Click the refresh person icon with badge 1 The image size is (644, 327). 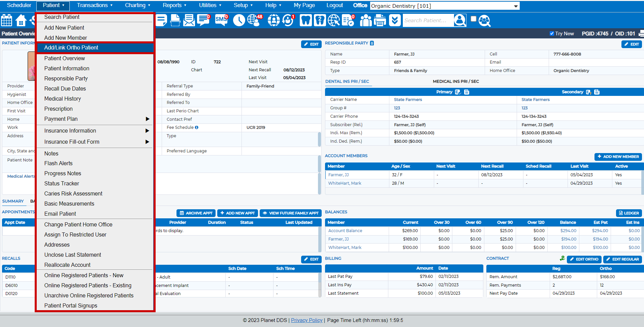pos(288,20)
